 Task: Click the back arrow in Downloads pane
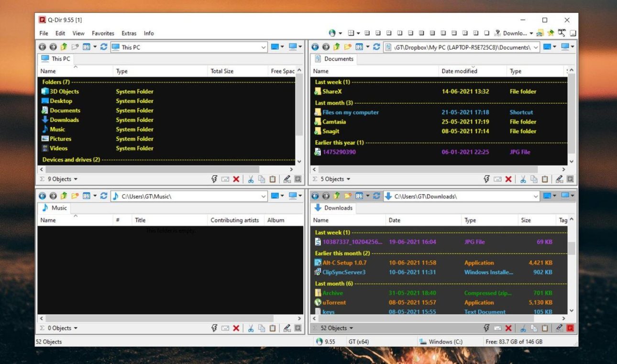coord(315,196)
